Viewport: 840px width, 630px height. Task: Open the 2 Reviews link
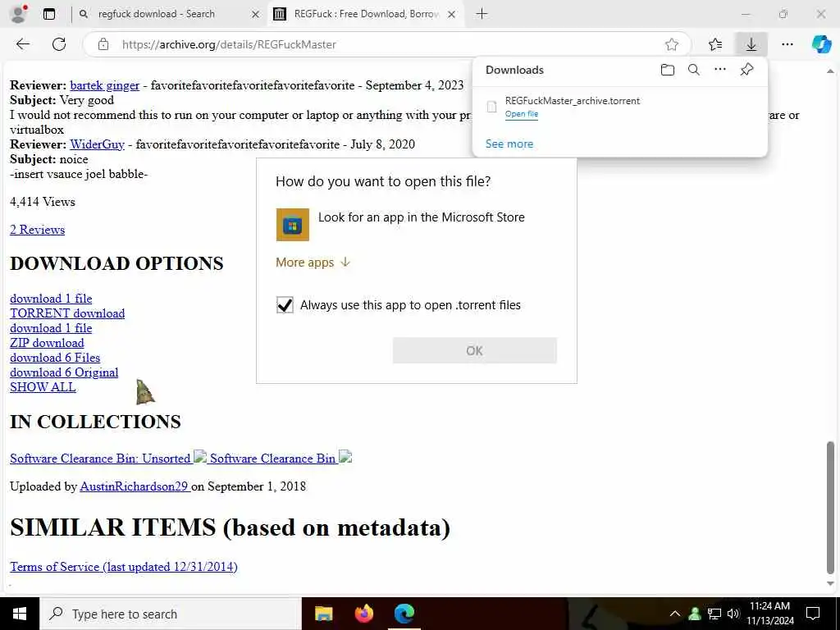coord(38,230)
